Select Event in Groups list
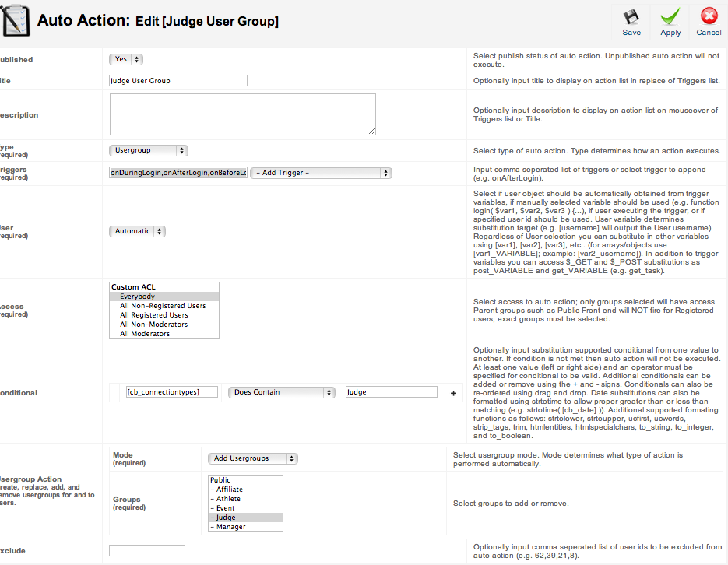 pos(245,508)
